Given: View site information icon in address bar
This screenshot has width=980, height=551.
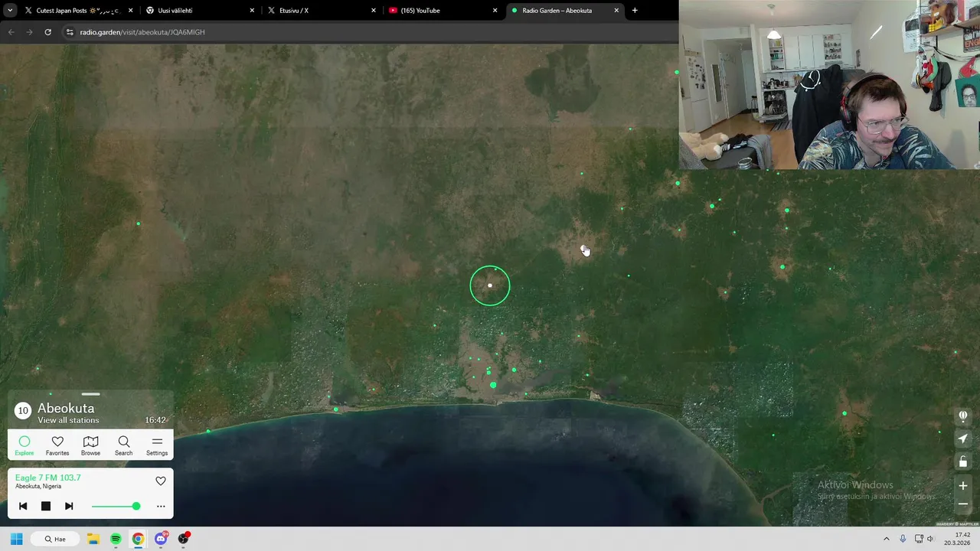Looking at the screenshot, I should 70,32.
